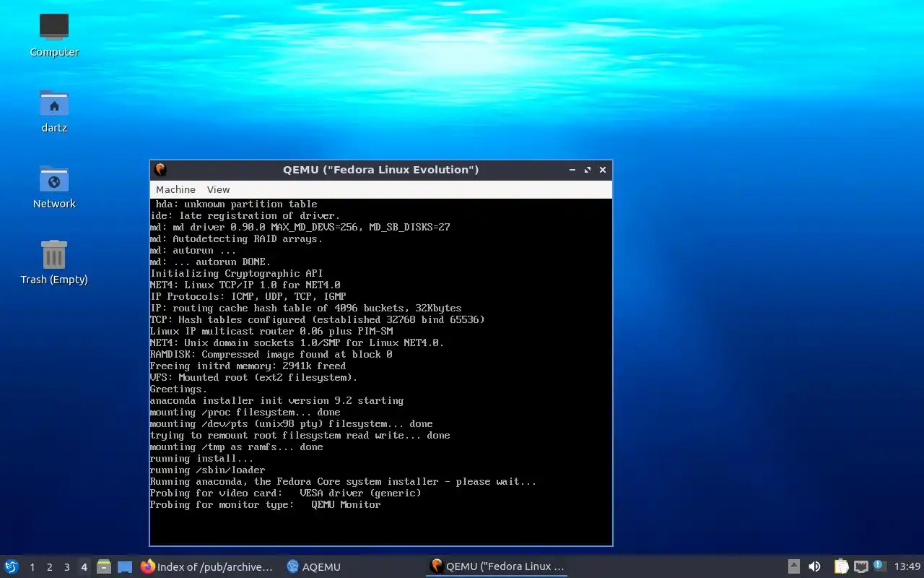Open the update notifier tray icon
Viewport: 924px width, 578px height.
(879, 566)
